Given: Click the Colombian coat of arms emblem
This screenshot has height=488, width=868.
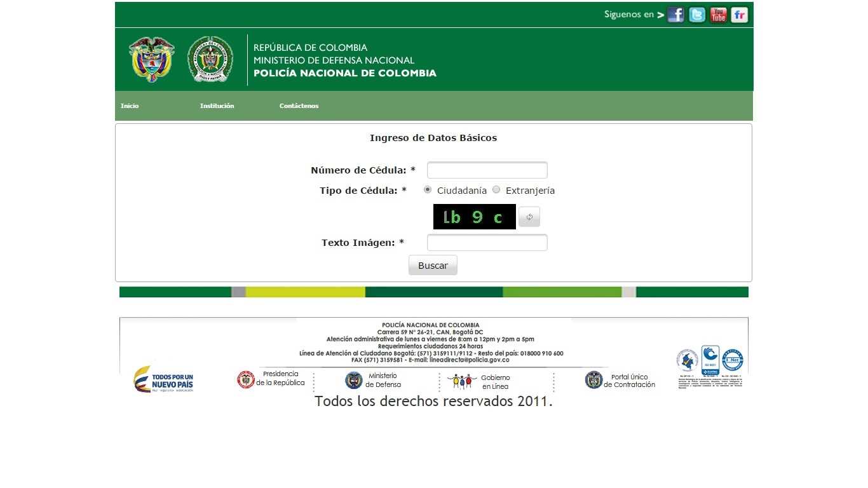Looking at the screenshot, I should 152,59.
